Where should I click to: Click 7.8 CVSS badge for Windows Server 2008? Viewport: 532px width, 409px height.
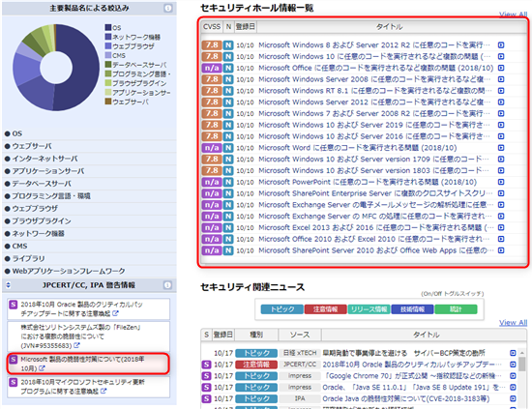[x=212, y=79]
